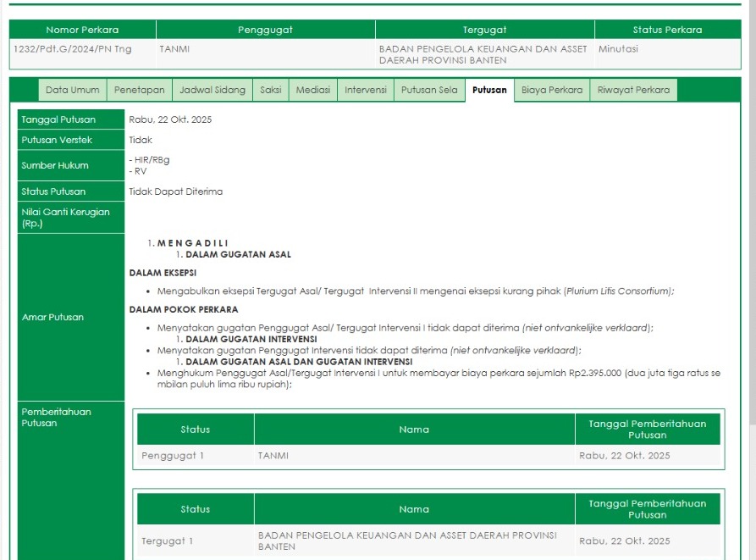The image size is (756, 560).
Task: Click the Amar Putusan row label
Action: (52, 317)
